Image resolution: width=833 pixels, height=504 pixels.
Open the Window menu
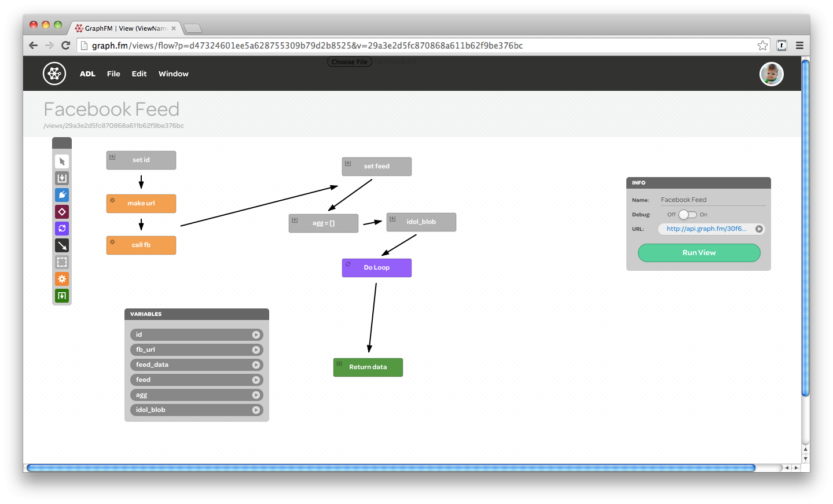(x=174, y=74)
